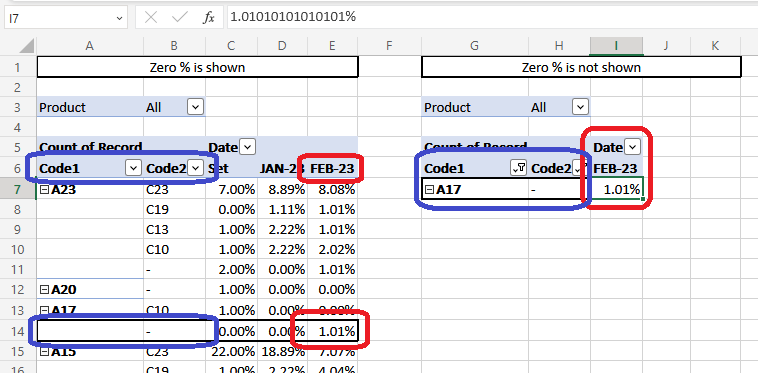Collapse the A20 group
The image size is (758, 373).
pos(44,290)
